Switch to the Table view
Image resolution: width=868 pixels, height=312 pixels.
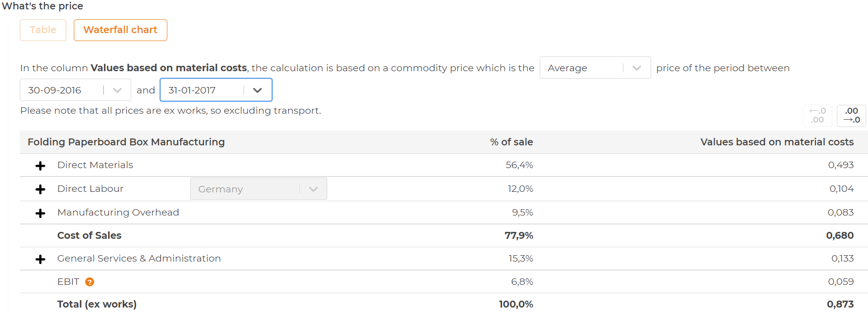pyautogui.click(x=43, y=30)
